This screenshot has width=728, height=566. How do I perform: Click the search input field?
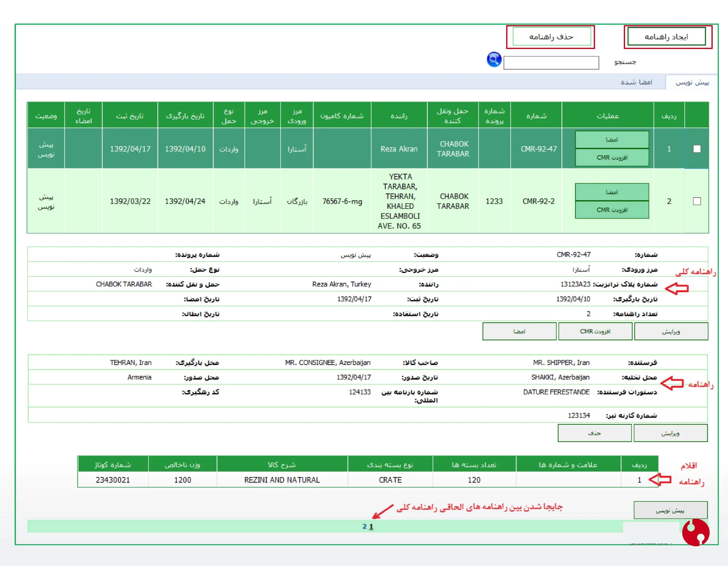tap(551, 63)
